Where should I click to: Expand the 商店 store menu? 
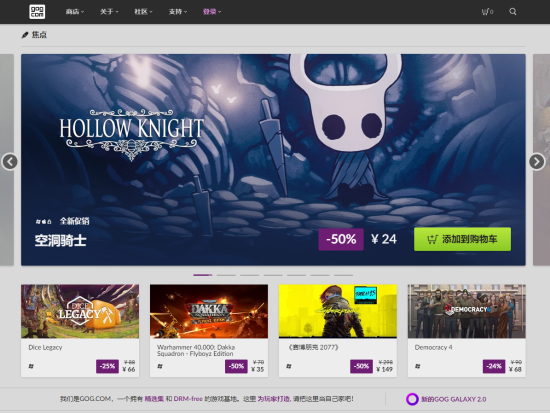click(75, 12)
